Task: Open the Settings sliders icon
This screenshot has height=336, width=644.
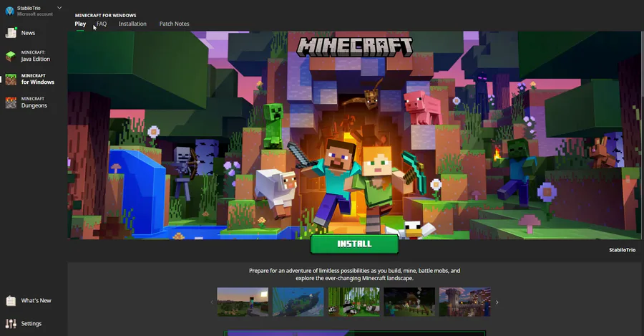Action: point(11,324)
